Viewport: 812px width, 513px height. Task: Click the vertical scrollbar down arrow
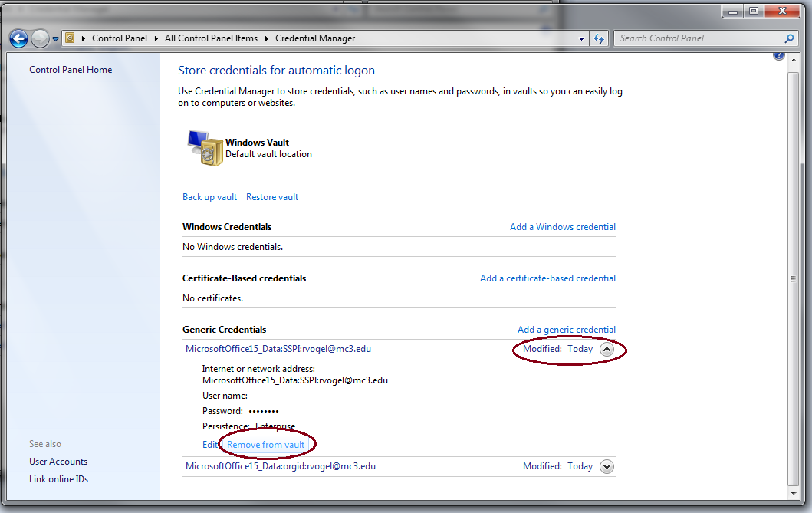point(794,493)
